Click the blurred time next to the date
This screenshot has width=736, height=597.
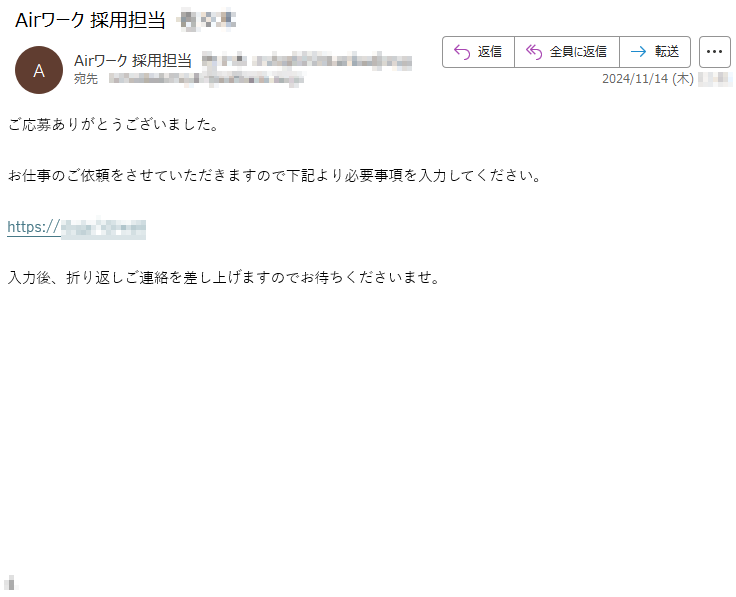click(x=714, y=78)
